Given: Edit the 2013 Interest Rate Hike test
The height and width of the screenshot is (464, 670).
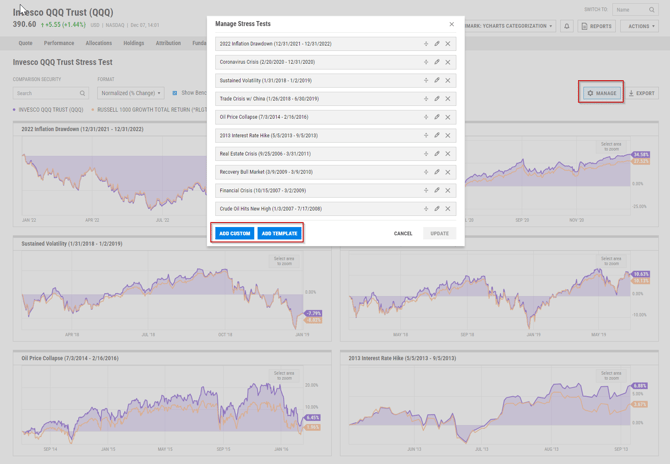Looking at the screenshot, I should tap(437, 135).
